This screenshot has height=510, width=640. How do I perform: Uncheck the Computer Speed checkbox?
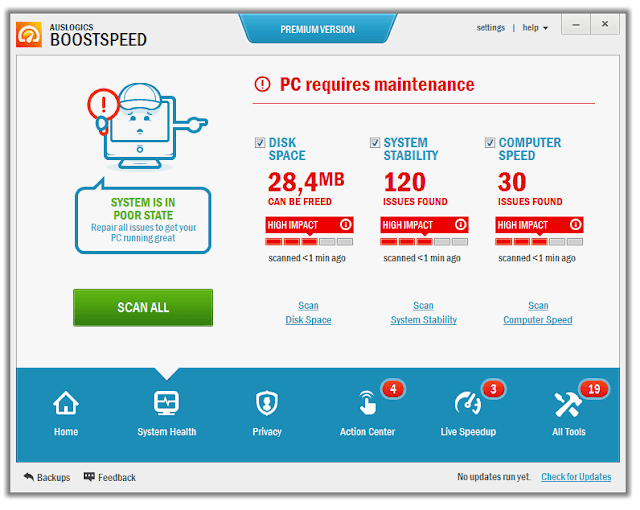(490, 142)
